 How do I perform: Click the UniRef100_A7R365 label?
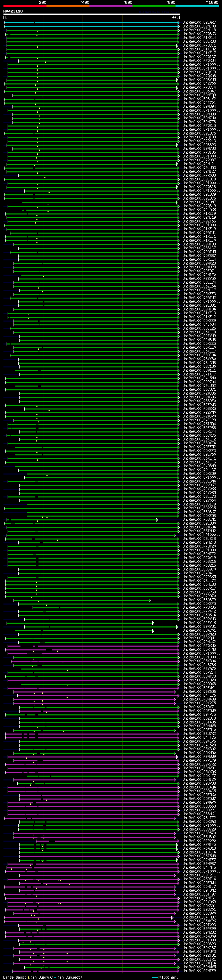[x=199, y=577]
